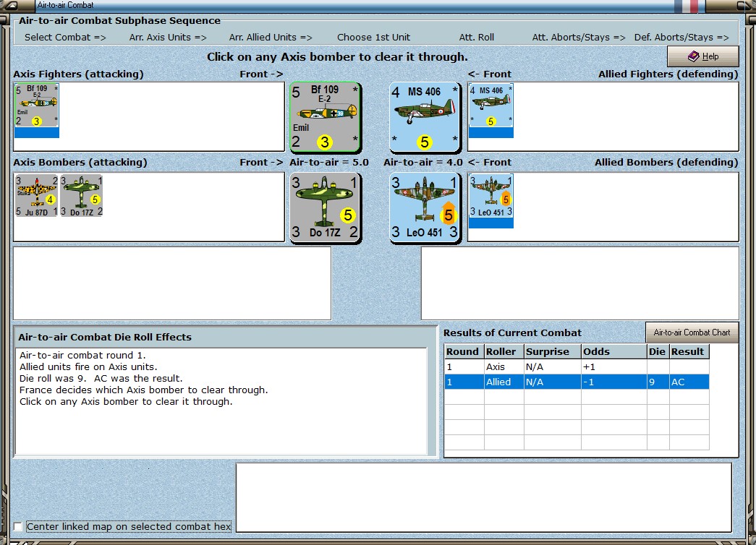Select the large LeO 451 bomber counter
Viewport: 756px width, 545px height.
[425, 207]
